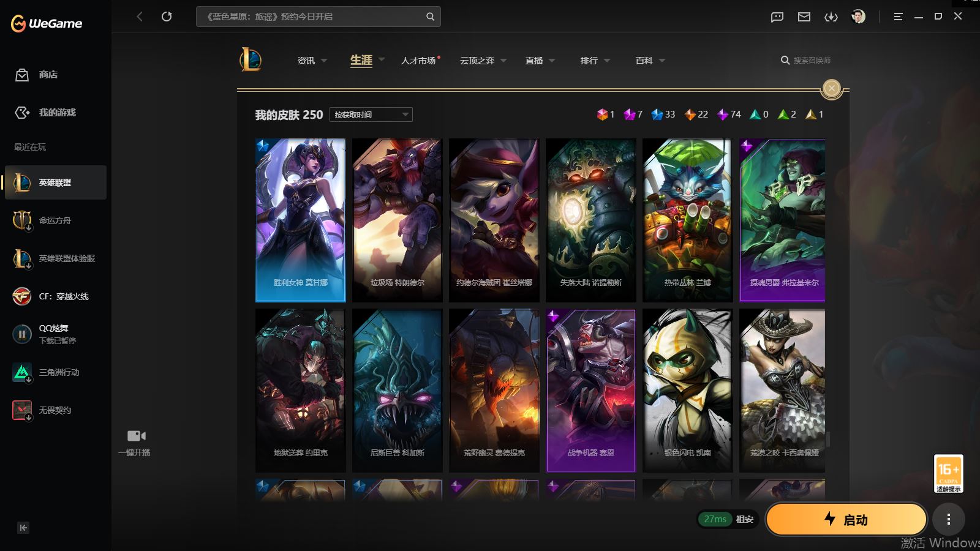Open the hamburger main menu
The height and width of the screenshot is (551, 980).
point(899,17)
